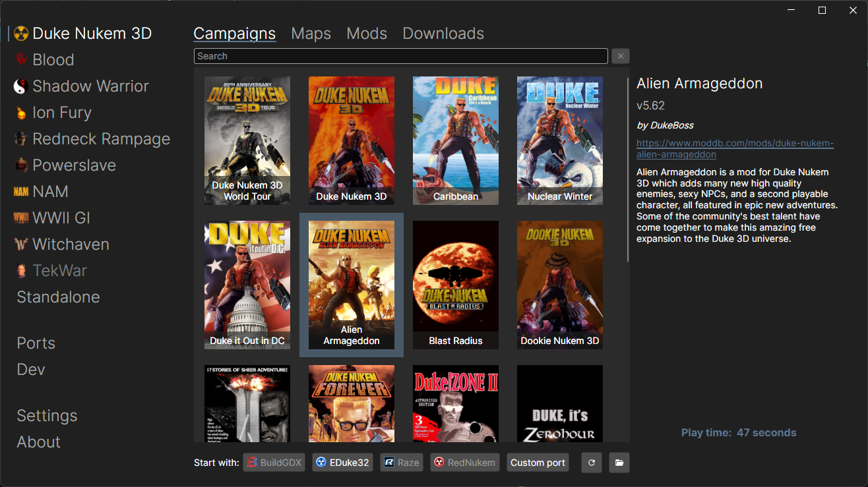Click the Blood game icon in sidebar
Screen dimensions: 868x487
(21, 60)
